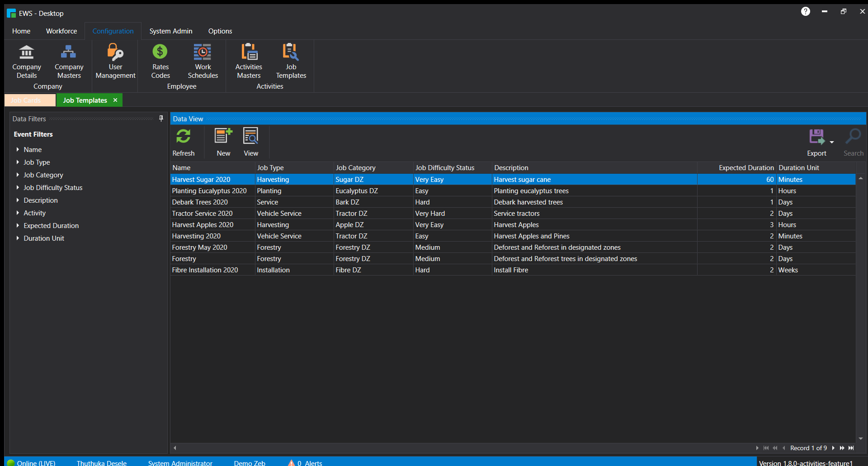Close the Job Templates tab
Viewport: 868px width, 466px height.
pos(115,100)
